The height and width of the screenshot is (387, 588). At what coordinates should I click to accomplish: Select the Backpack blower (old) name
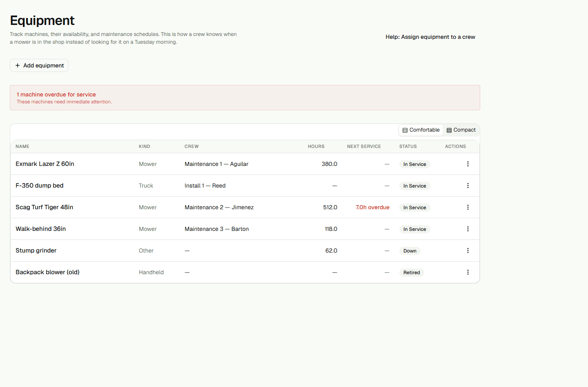pyautogui.click(x=47, y=272)
